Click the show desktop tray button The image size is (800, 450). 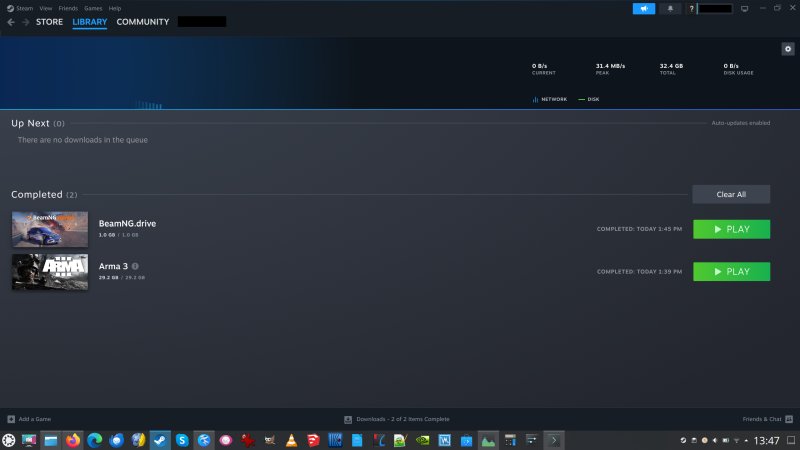pyautogui.click(x=791, y=440)
